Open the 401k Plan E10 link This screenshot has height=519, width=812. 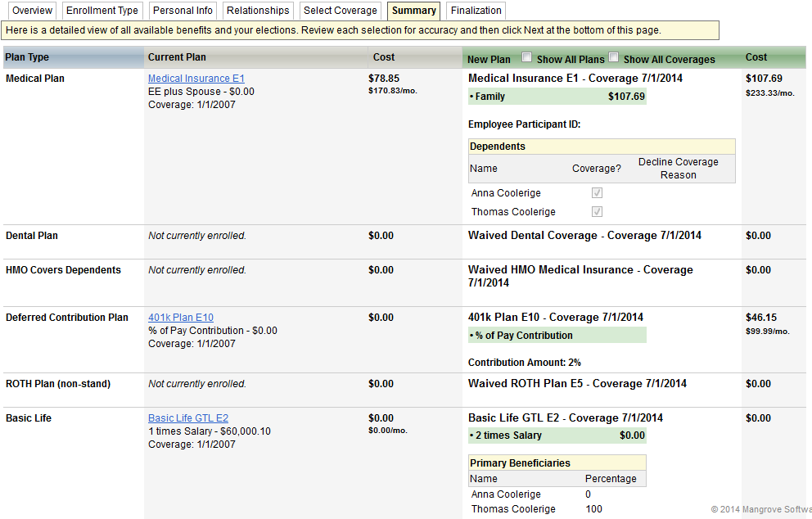(180, 318)
